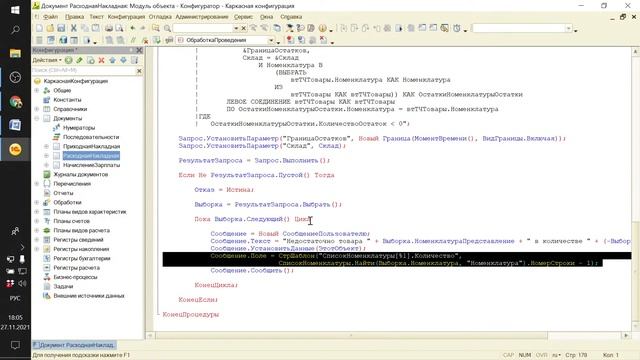This screenshot has height=360, width=640.
Task: Open the Конфигурация menu
Action: 126,17
